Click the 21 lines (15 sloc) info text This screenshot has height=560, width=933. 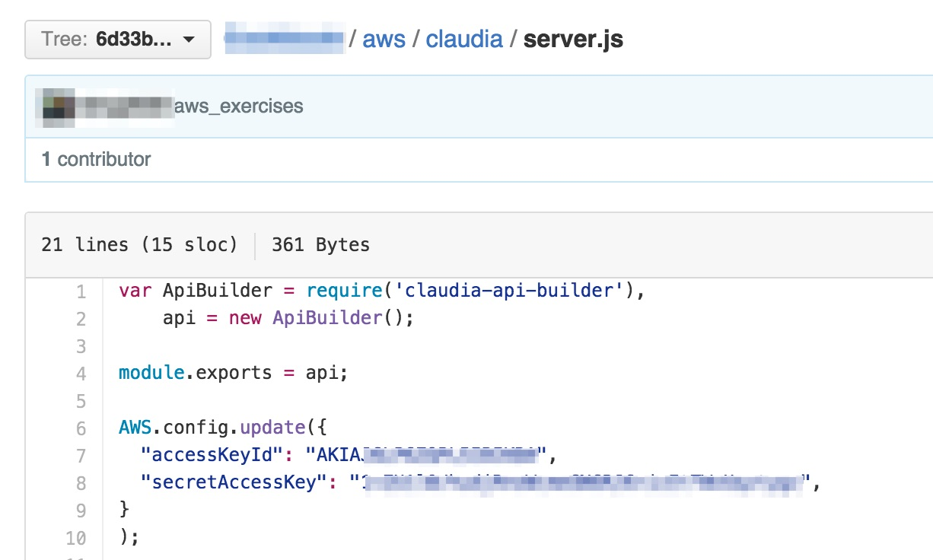139,244
